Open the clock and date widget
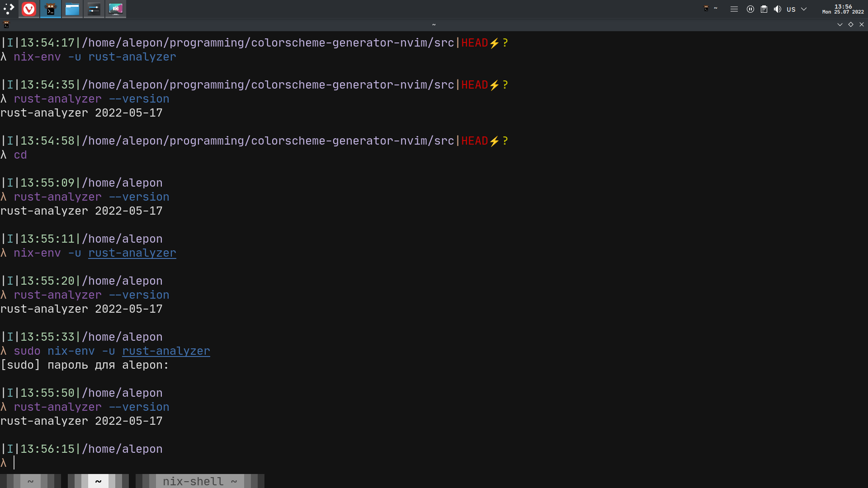Image resolution: width=868 pixels, height=488 pixels. coord(843,9)
